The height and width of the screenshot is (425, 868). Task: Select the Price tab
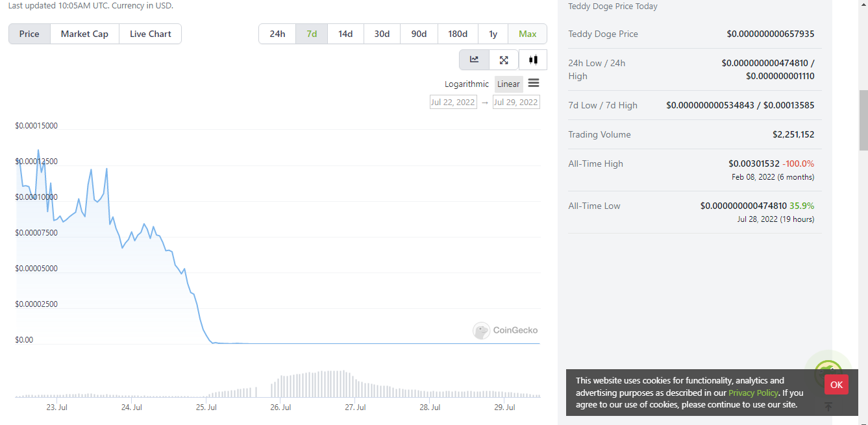point(29,34)
